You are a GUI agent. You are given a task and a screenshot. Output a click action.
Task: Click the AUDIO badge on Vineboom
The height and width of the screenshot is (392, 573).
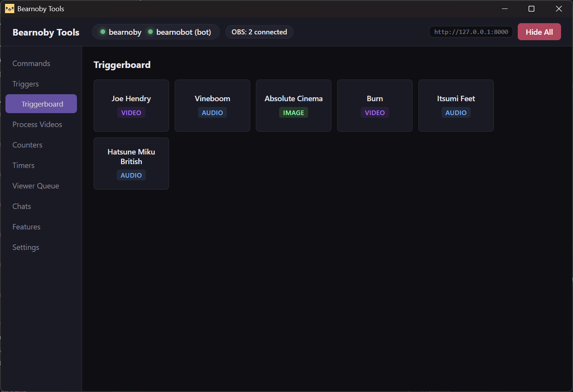coord(212,113)
